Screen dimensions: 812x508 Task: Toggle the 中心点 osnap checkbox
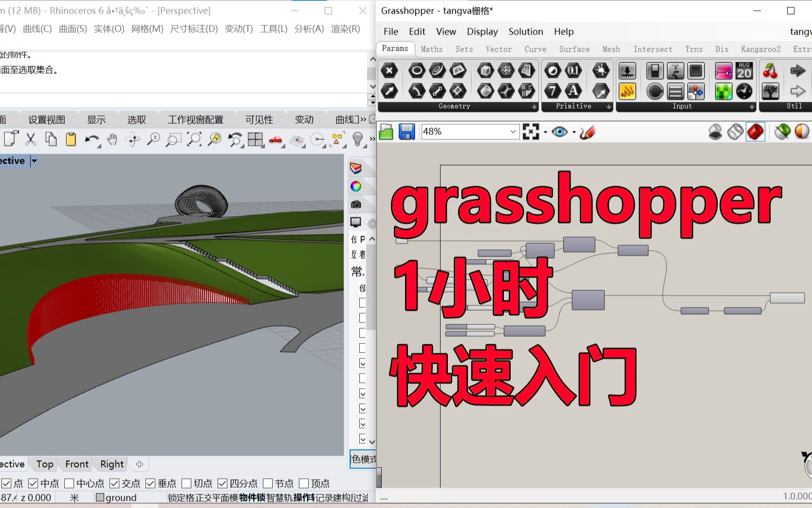[69, 484]
